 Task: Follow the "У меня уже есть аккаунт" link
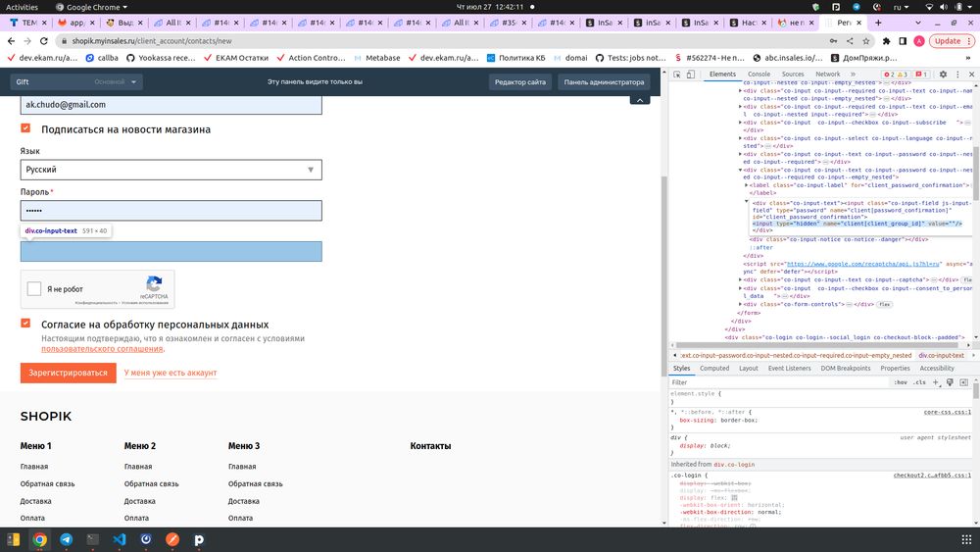(x=171, y=373)
